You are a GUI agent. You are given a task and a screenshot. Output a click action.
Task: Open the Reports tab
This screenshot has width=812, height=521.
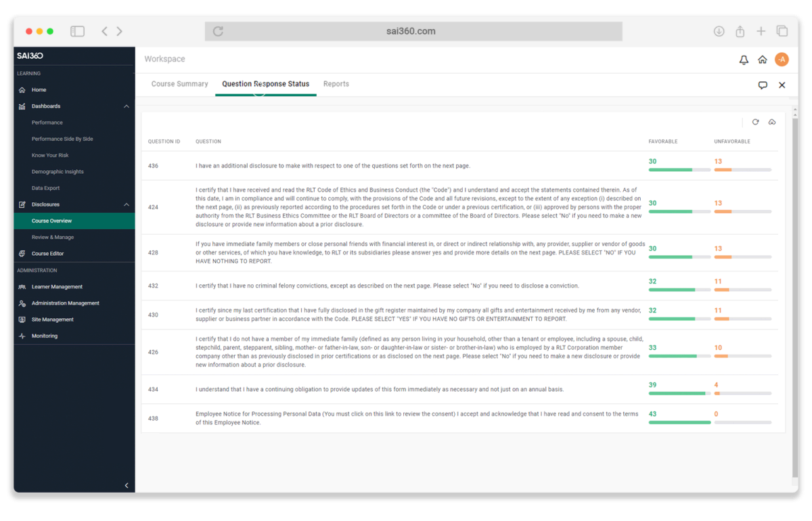click(336, 84)
